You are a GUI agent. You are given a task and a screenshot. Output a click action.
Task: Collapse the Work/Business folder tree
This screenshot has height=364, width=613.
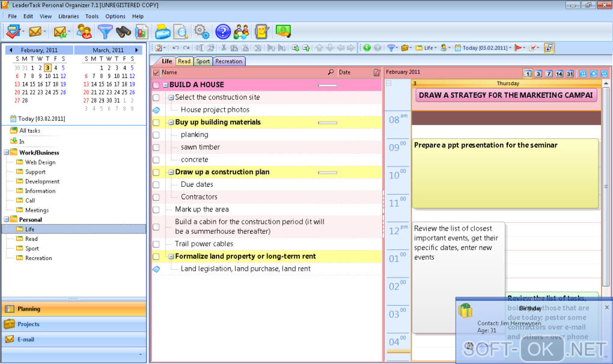click(7, 153)
